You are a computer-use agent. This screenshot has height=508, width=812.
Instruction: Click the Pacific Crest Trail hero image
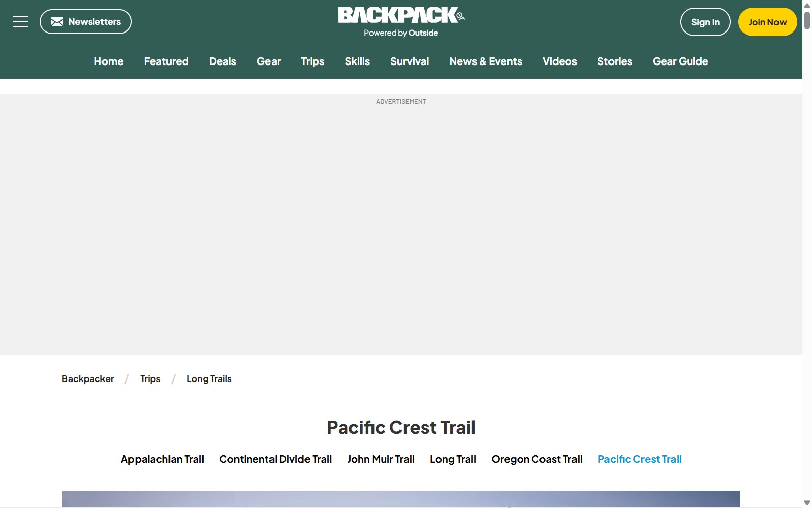point(401,499)
